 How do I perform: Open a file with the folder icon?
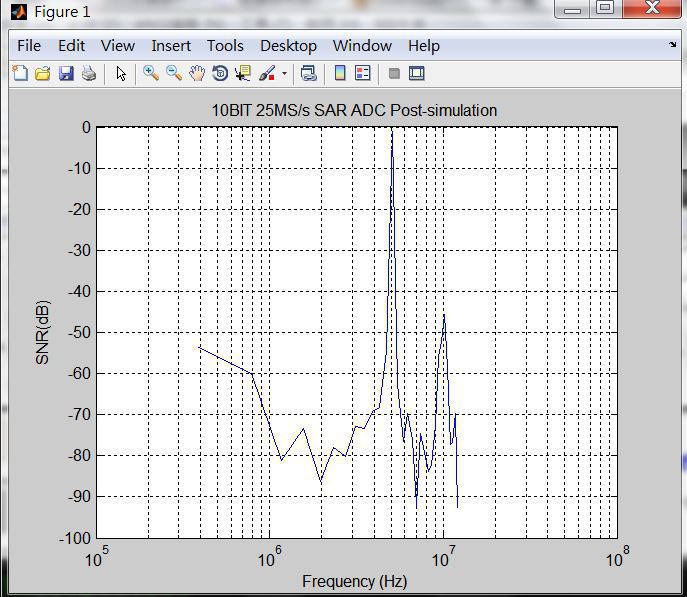click(43, 73)
